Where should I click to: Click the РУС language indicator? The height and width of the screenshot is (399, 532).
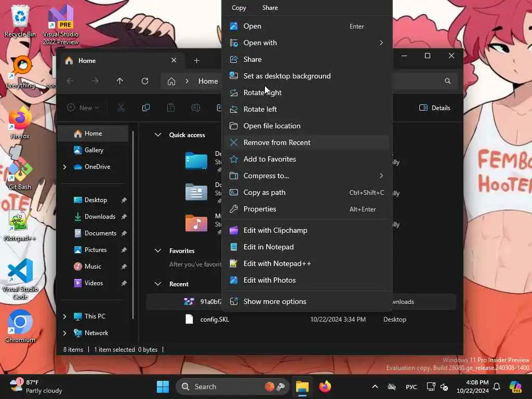411,387
